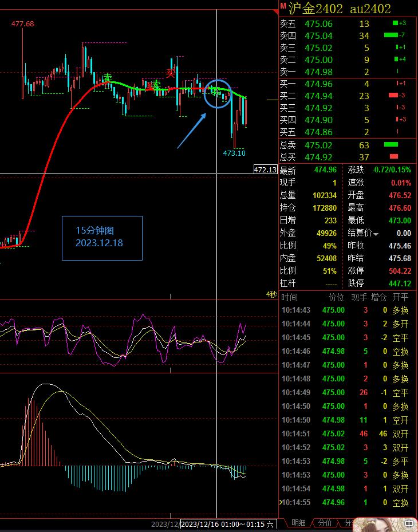Select the 沪金2402 au2402 contract title
418x532 pixels.
tap(340, 9)
